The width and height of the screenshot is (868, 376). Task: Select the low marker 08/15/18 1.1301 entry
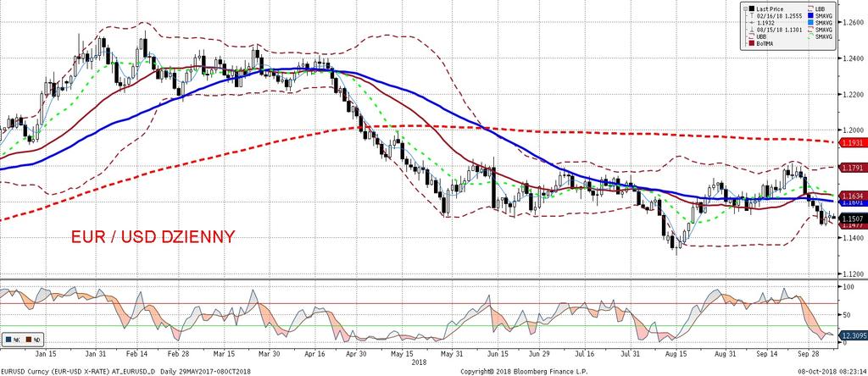pos(779,30)
